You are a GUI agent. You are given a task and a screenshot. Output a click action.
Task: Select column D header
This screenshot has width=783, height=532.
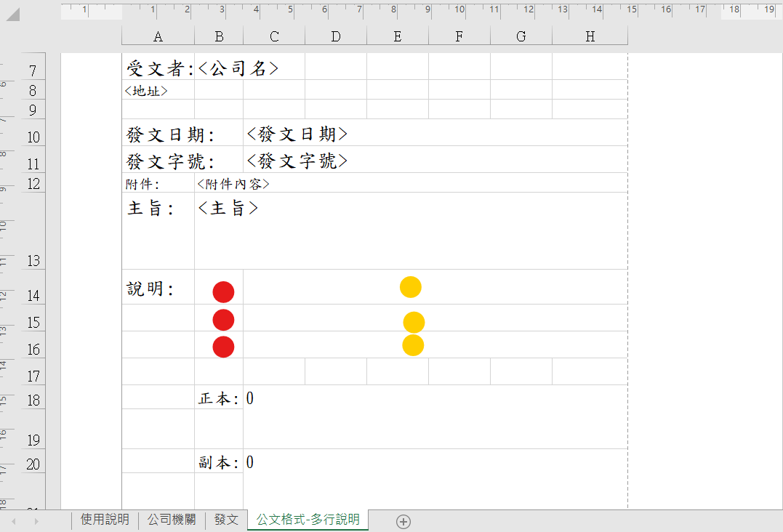coord(336,36)
